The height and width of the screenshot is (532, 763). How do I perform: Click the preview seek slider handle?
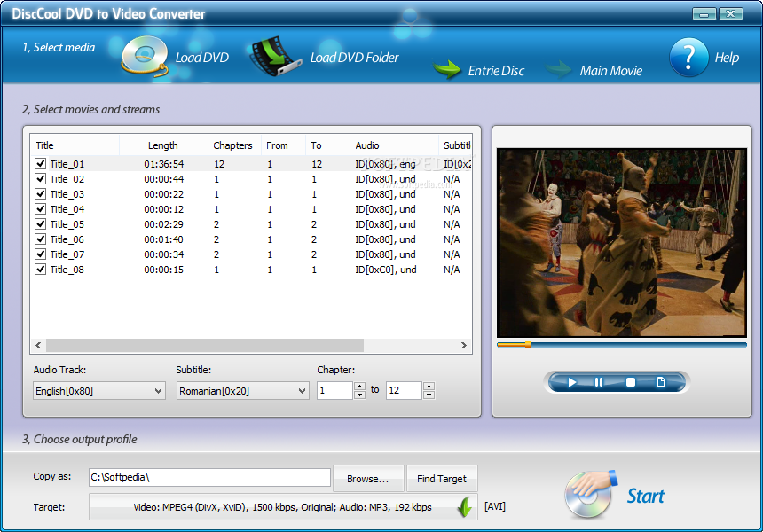[x=528, y=345]
